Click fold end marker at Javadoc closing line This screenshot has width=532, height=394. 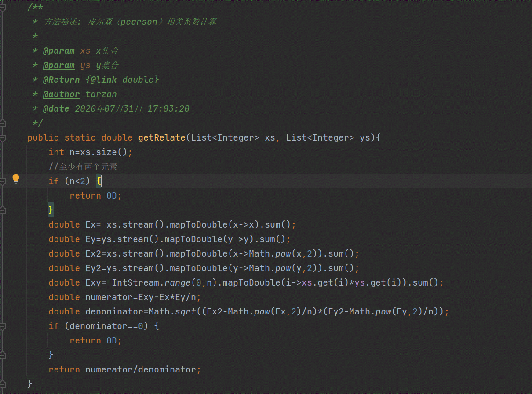(3, 122)
